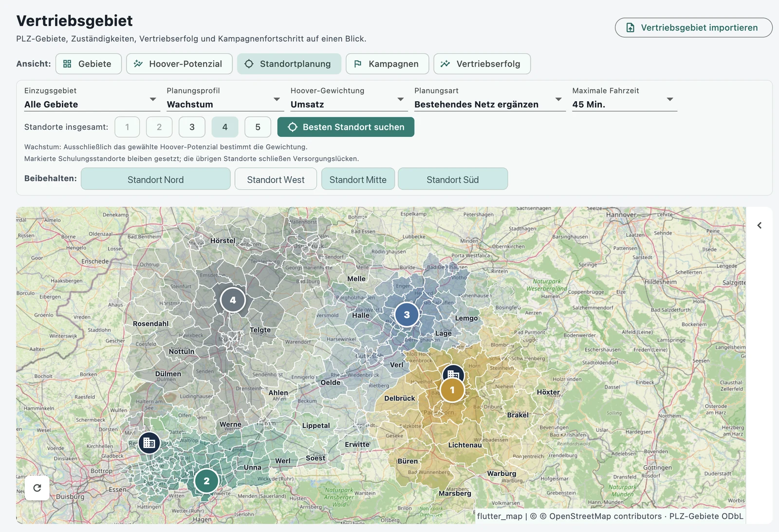Toggle keeping Standort Mitte
This screenshot has width=779, height=532.
click(358, 179)
